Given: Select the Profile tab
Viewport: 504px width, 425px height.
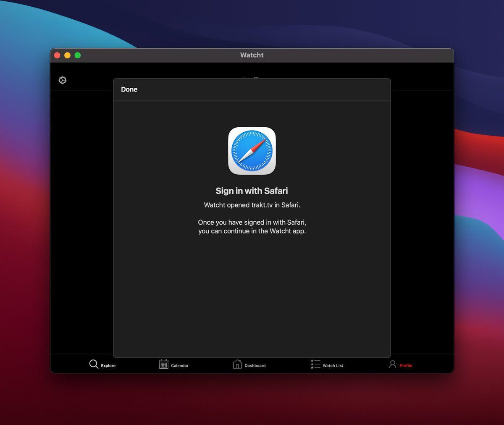Looking at the screenshot, I should tap(400, 365).
